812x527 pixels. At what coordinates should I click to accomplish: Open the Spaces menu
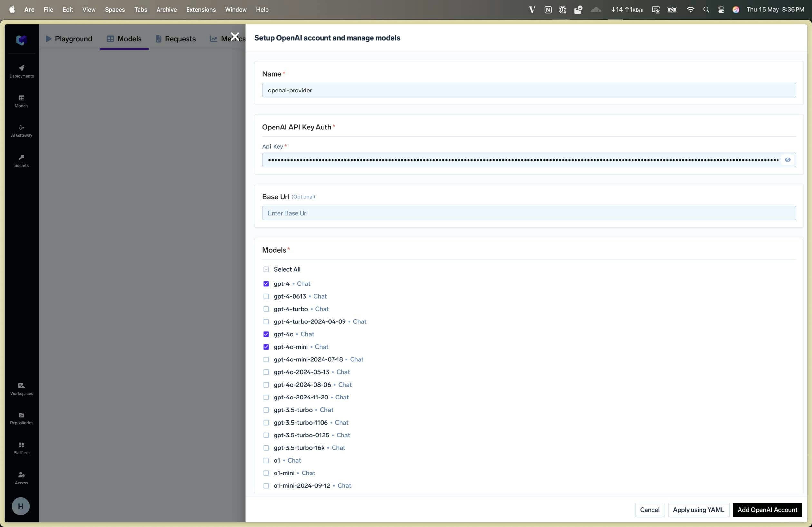[x=115, y=10]
